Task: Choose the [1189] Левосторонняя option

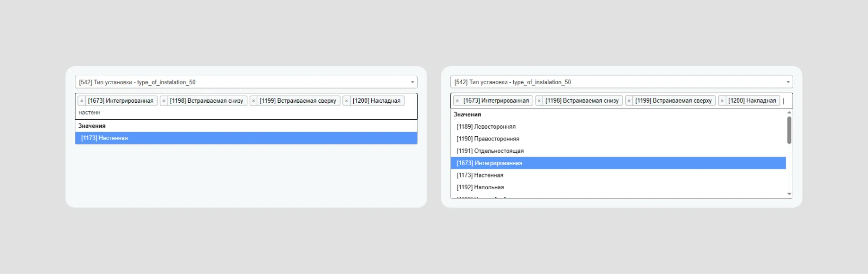Action: click(x=486, y=127)
